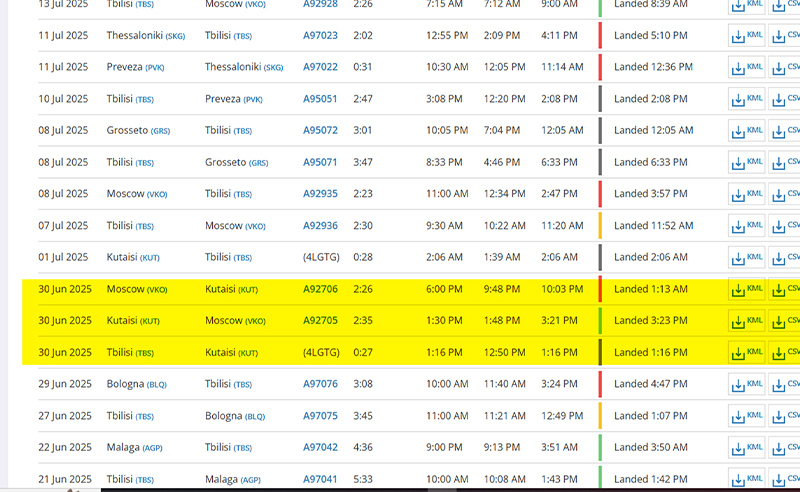Open flight A97023 details link

click(x=320, y=36)
